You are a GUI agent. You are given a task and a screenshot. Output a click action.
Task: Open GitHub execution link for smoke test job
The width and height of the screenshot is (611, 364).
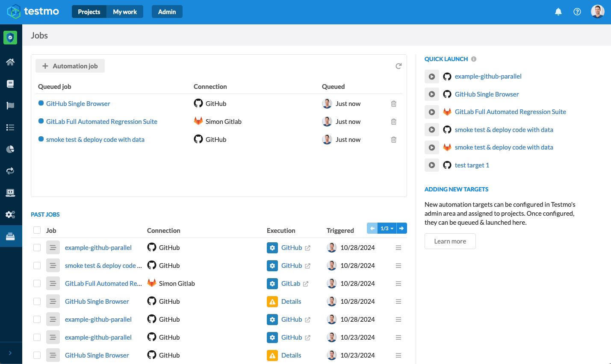292,266
